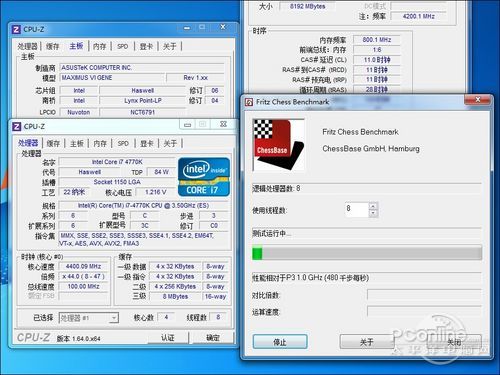
Task: Select 主板 tab in back mainboard window
Action: click(76, 46)
